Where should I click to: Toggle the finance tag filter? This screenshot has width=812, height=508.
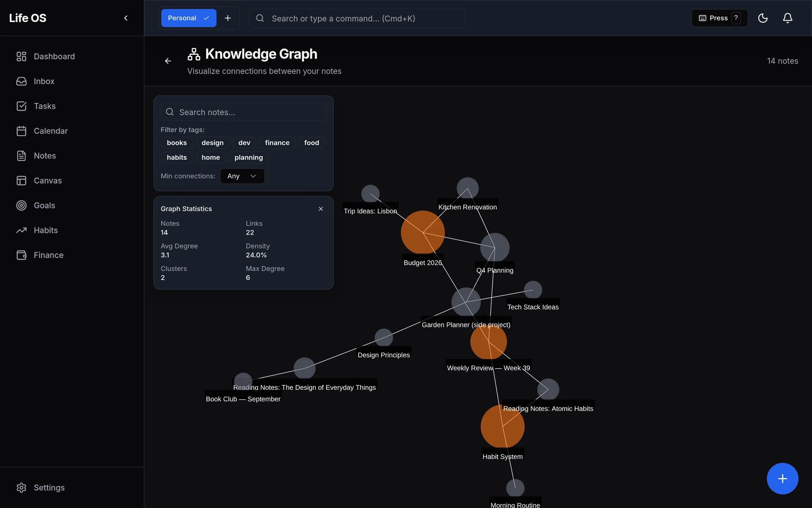click(x=277, y=143)
